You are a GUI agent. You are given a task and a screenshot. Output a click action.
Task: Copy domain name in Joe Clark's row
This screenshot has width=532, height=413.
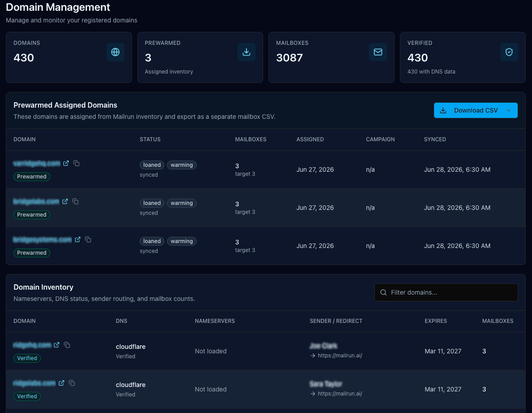[67, 345]
